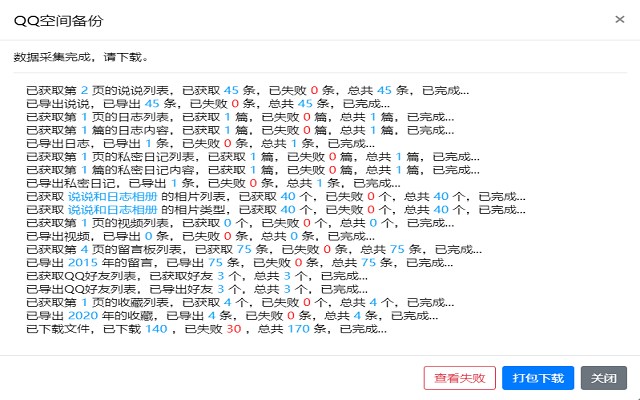Select the row 已导出 2020 年的收藏
The image size is (640, 400).
[x=232, y=316]
